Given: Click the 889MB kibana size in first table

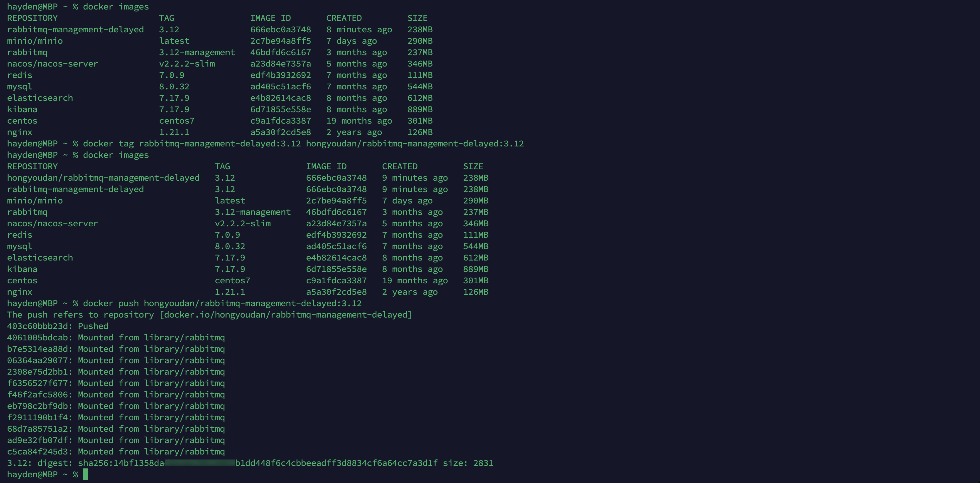Looking at the screenshot, I should coord(420,109).
